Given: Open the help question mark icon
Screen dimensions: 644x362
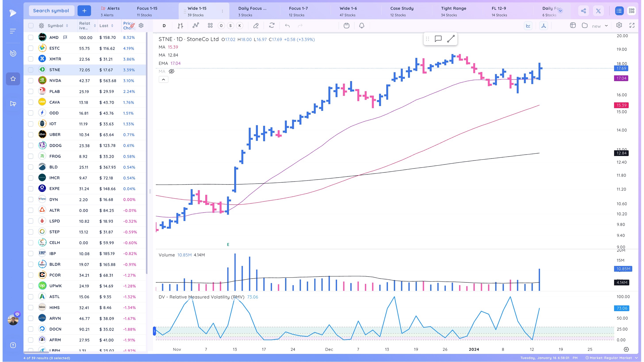Looking at the screenshot, I should [x=13, y=345].
